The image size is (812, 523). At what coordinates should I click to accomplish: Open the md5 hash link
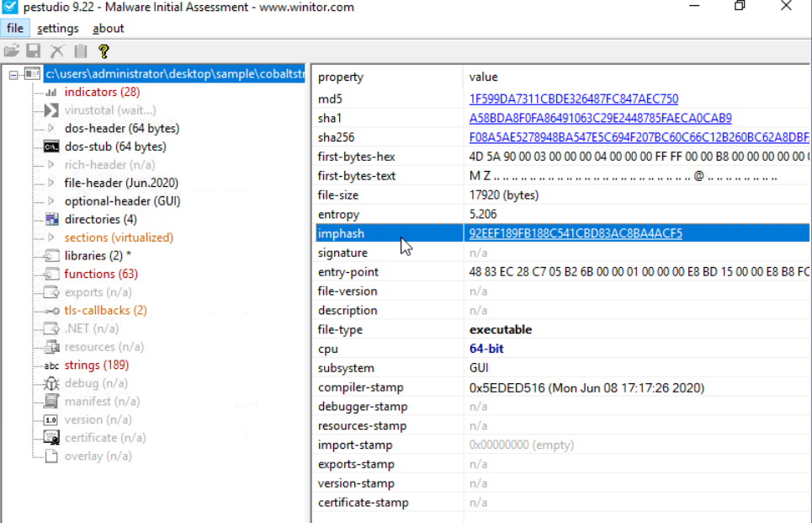point(573,99)
